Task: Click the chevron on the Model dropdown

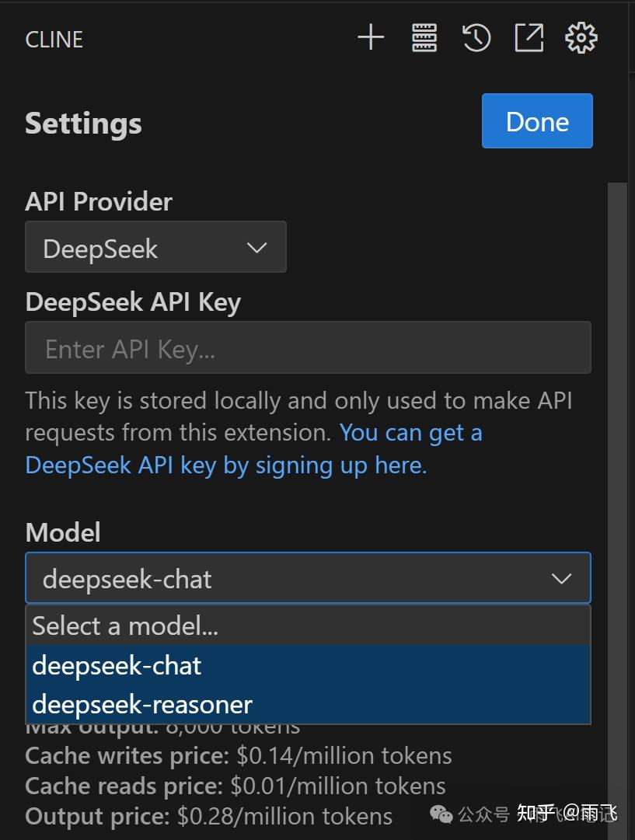Action: [560, 578]
